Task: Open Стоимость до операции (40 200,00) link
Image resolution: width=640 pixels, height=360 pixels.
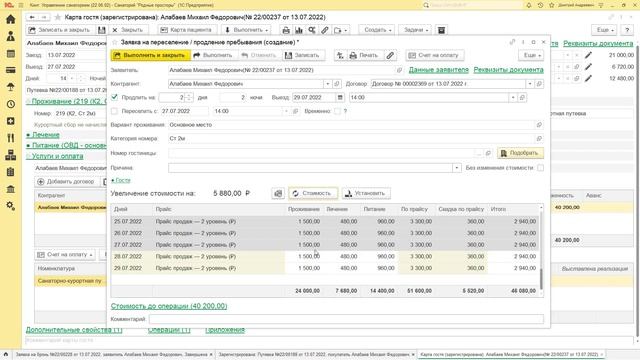Action: pyautogui.click(x=169, y=306)
